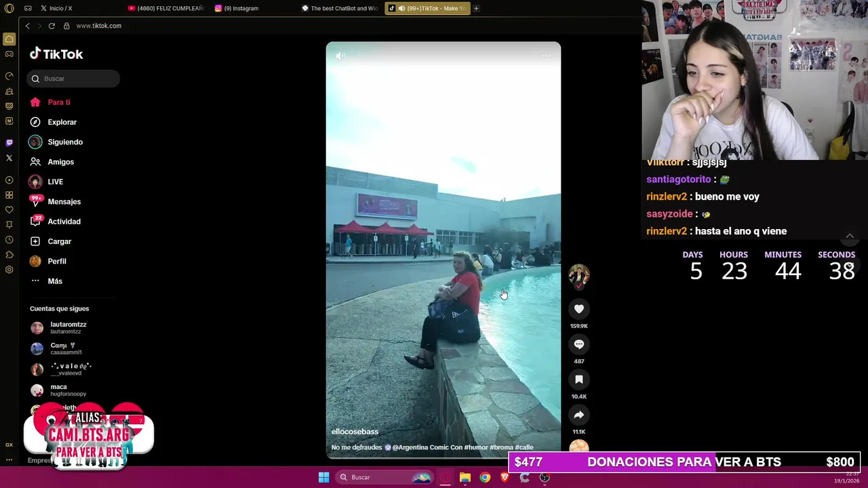
Task: Click the www.tiktok.com address bar
Action: click(x=98, y=26)
